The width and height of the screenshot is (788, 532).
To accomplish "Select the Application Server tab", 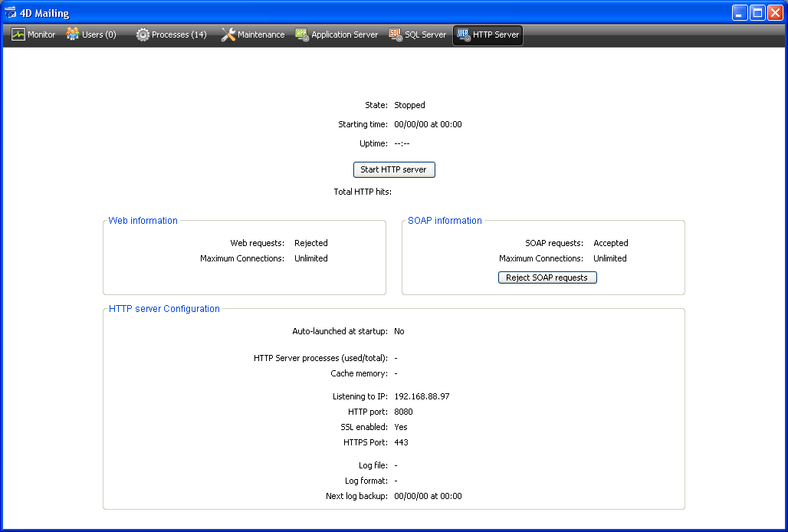I will pyautogui.click(x=337, y=34).
